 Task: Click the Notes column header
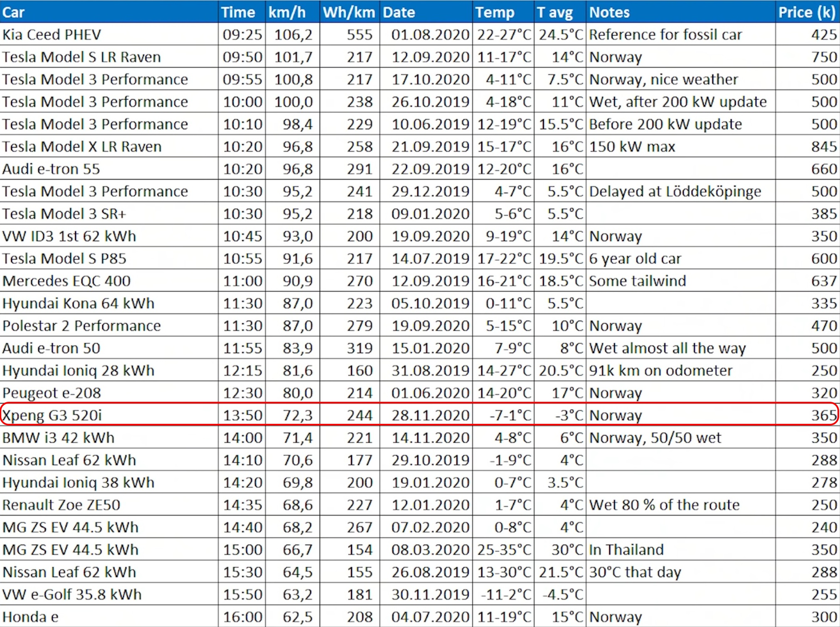(681, 12)
